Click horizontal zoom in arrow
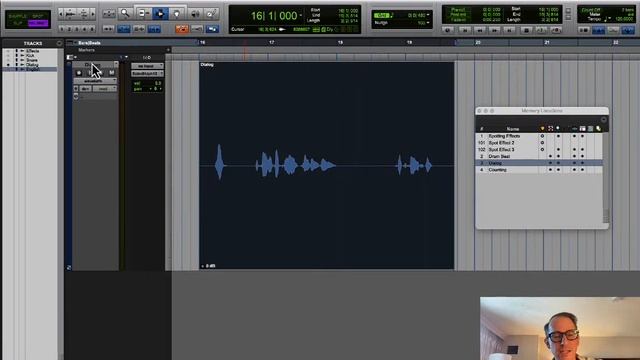The height and width of the screenshot is (360, 640). click(x=93, y=14)
